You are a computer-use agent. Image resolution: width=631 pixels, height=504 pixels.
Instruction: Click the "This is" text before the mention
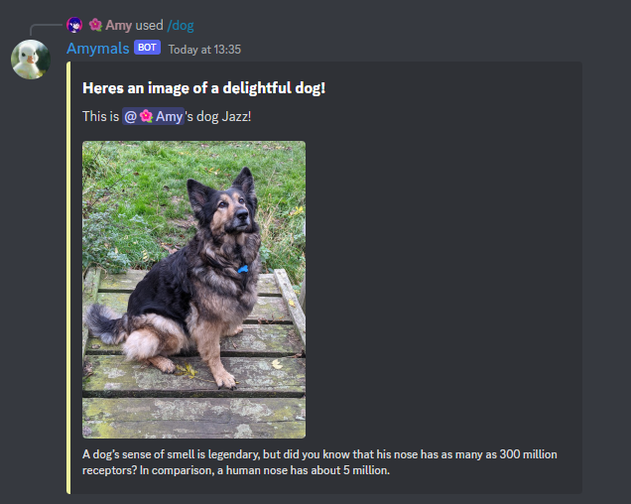click(x=101, y=116)
